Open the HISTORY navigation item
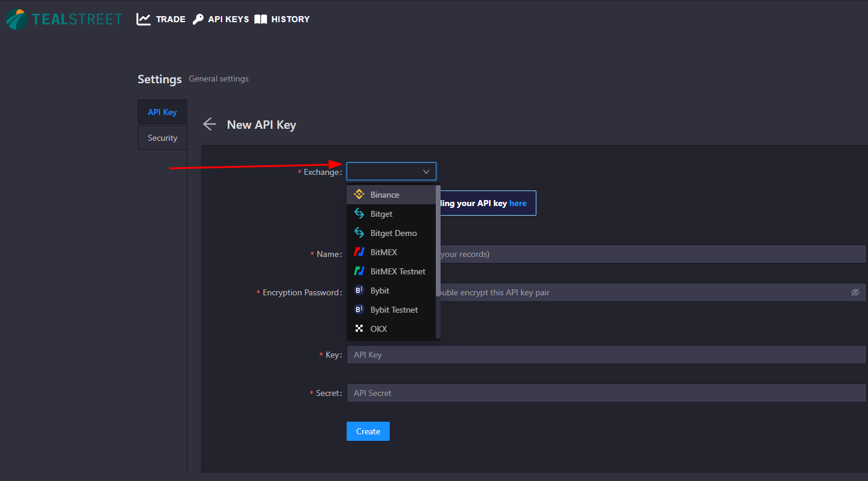The height and width of the screenshot is (481, 868). 282,19
